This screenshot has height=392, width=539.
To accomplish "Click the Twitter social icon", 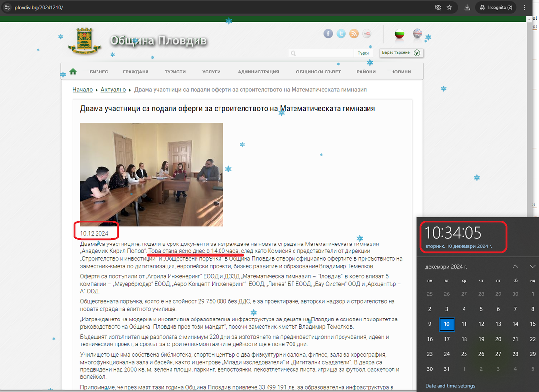I will tap(341, 33).
